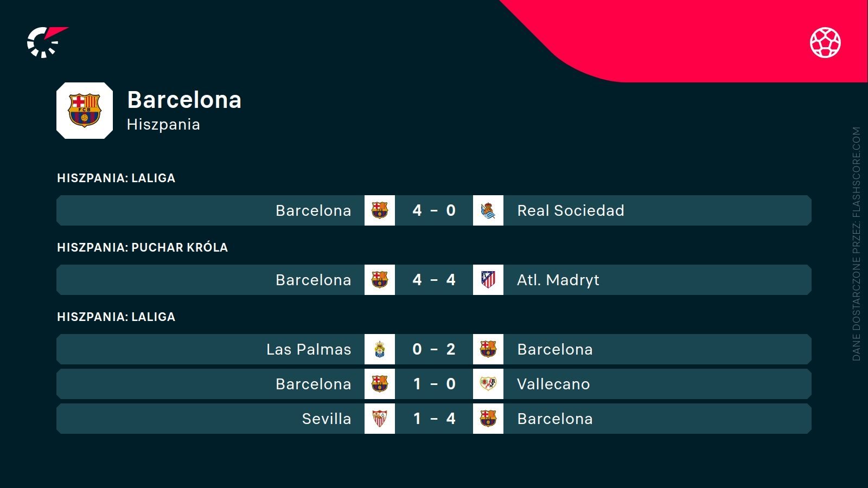Select the Real Sociedad team name
Viewport: 868px width, 488px height.
(571, 210)
